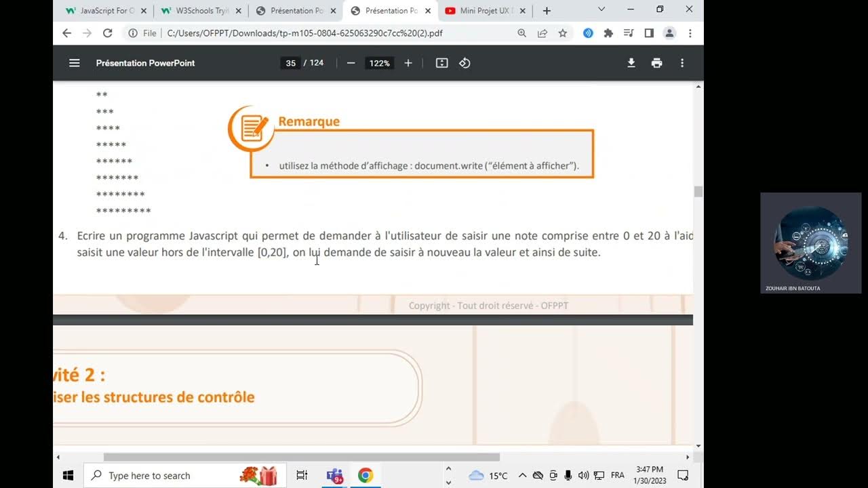
Task: Change the FRA input language
Action: pos(617,475)
